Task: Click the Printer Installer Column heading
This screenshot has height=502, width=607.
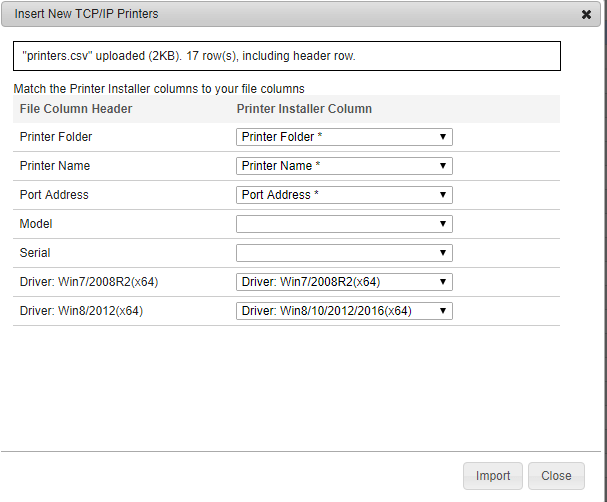Action: [x=304, y=109]
